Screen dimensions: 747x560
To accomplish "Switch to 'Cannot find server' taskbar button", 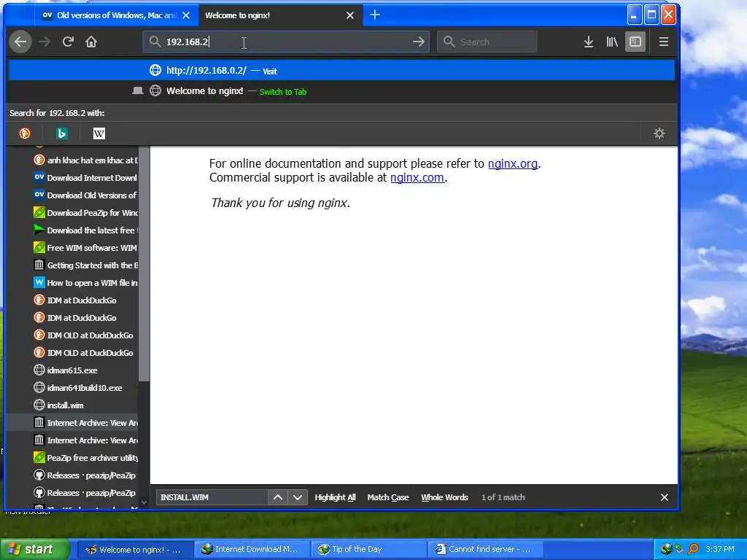I will [485, 550].
